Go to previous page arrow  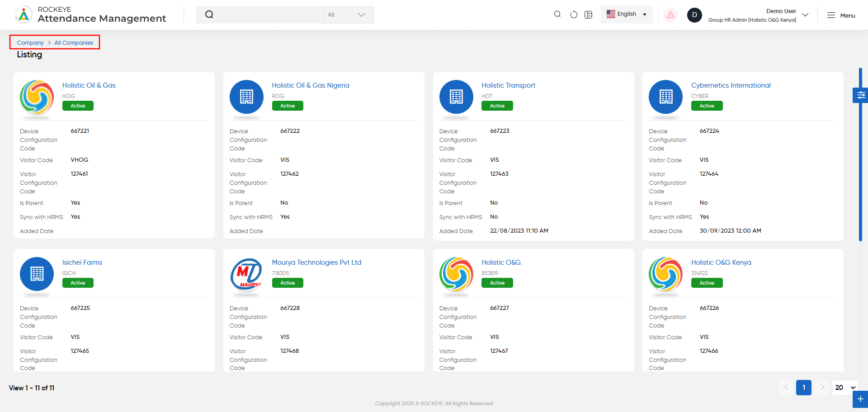(786, 388)
